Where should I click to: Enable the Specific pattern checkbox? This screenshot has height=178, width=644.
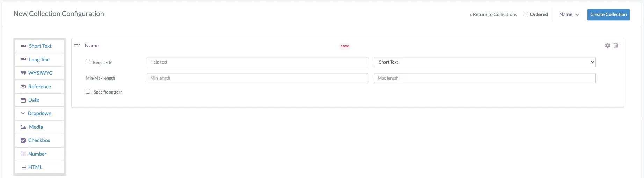88,91
